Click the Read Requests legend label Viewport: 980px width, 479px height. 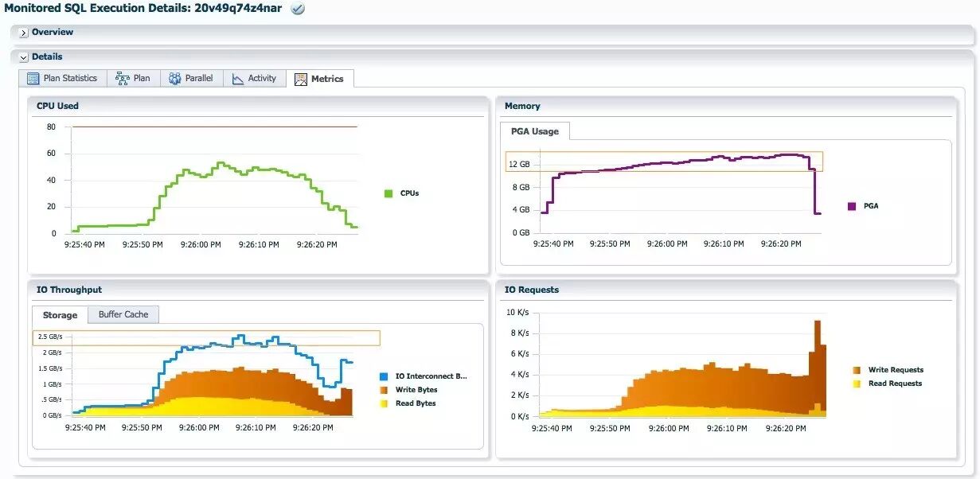point(895,384)
